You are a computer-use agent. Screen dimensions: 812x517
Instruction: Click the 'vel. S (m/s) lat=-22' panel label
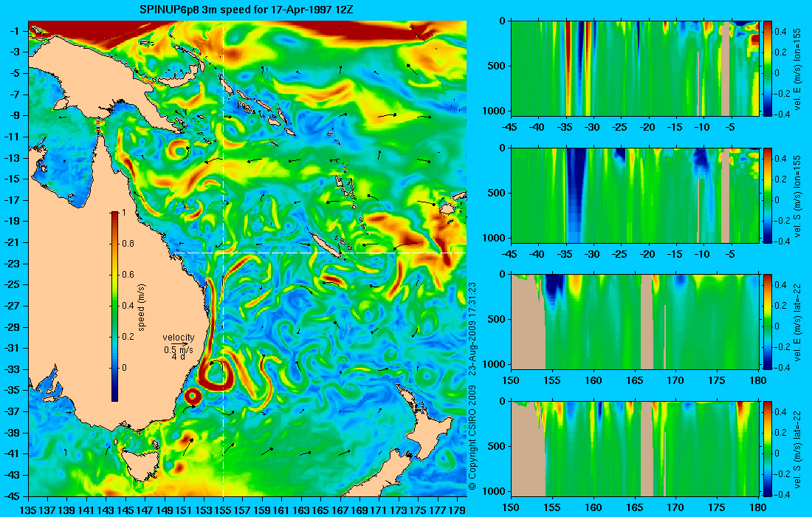click(x=797, y=448)
